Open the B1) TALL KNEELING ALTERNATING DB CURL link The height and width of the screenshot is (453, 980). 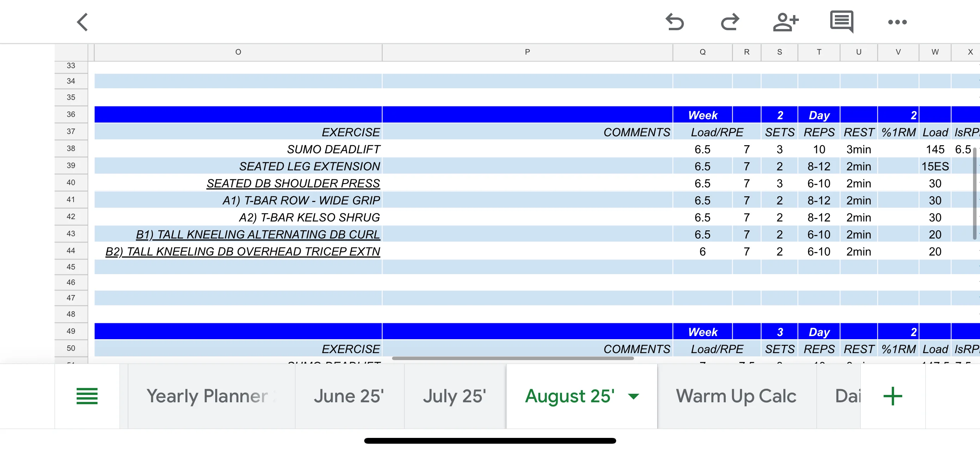tap(258, 235)
